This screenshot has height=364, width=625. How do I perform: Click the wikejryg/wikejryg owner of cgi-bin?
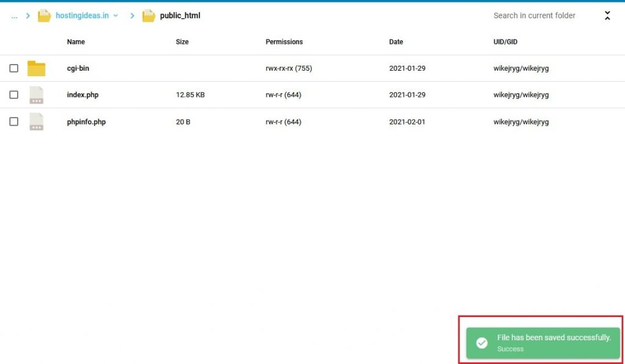click(521, 68)
